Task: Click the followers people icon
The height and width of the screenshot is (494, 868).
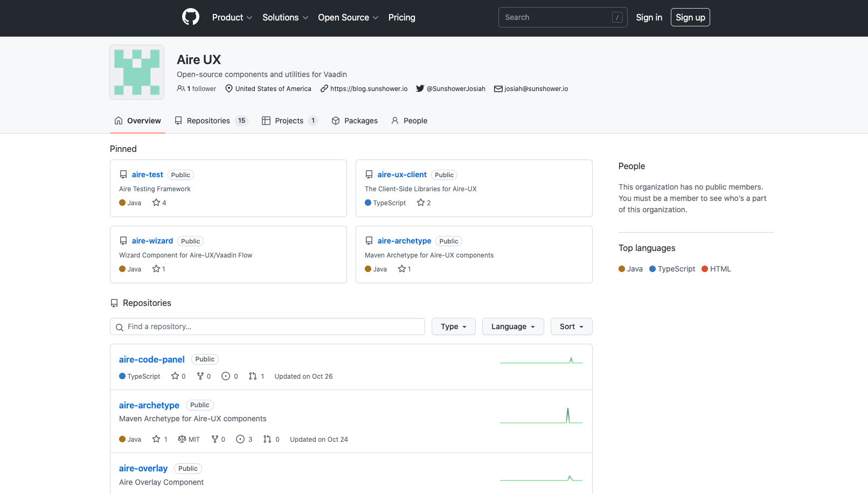Action: [181, 88]
